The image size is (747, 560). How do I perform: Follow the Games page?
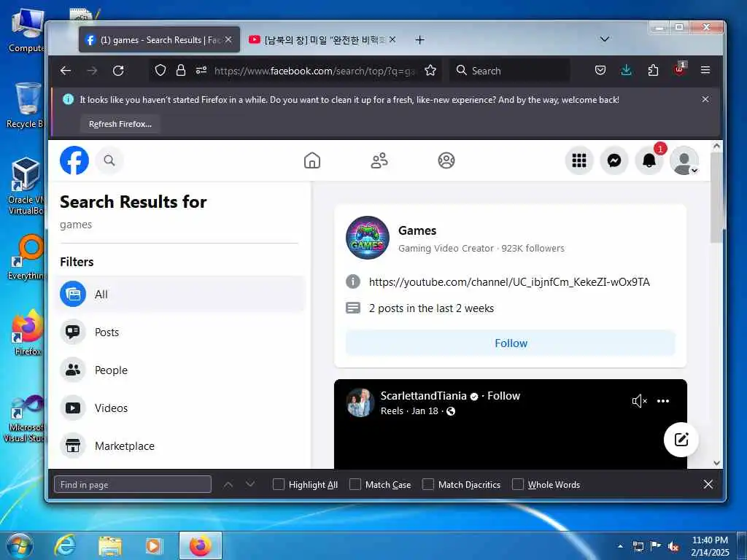pos(510,343)
